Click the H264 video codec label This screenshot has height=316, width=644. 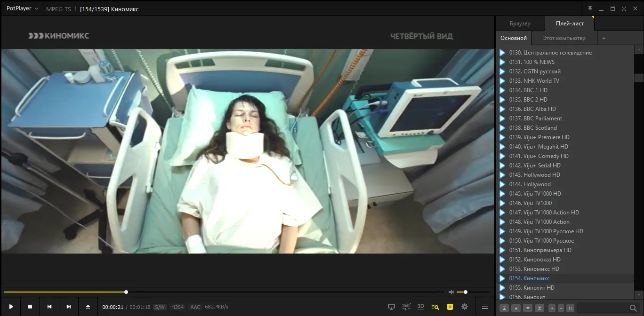coord(177,307)
